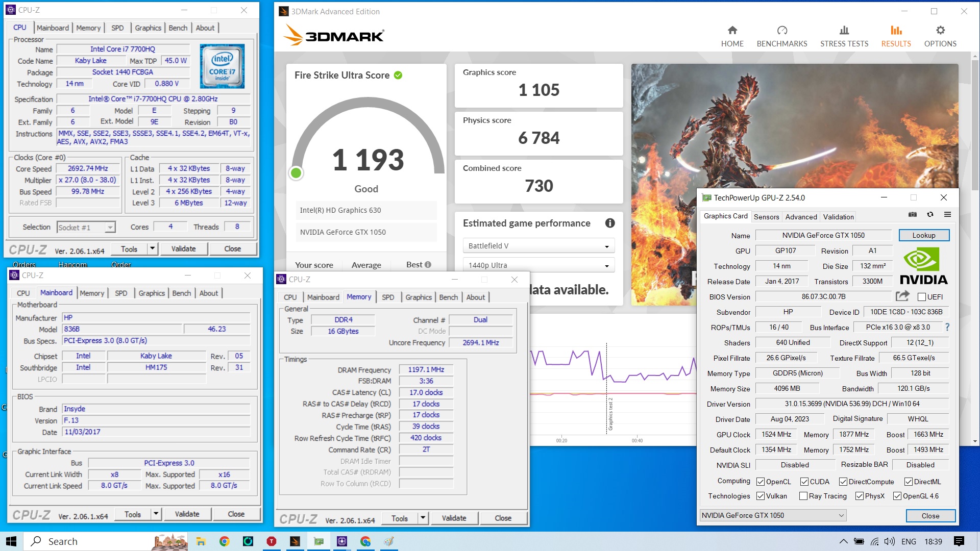Click the Tools button in the Memory CPU-Z window

[400, 518]
